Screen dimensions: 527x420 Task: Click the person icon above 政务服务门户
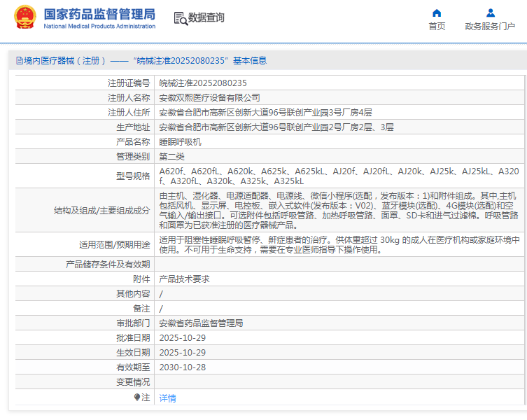click(x=490, y=13)
